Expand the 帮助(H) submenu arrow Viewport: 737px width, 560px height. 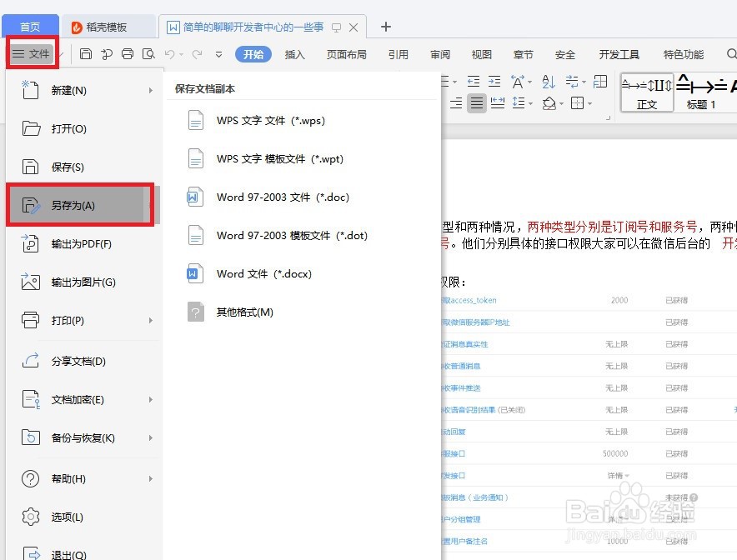151,478
